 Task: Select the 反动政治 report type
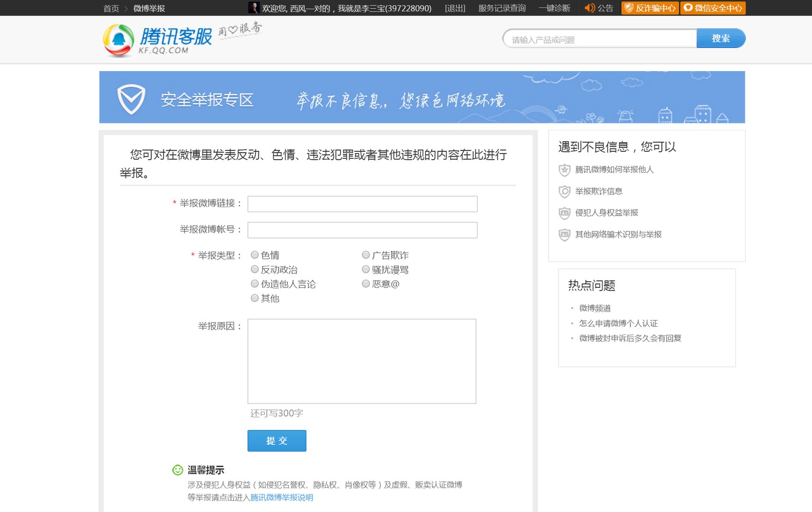click(255, 269)
